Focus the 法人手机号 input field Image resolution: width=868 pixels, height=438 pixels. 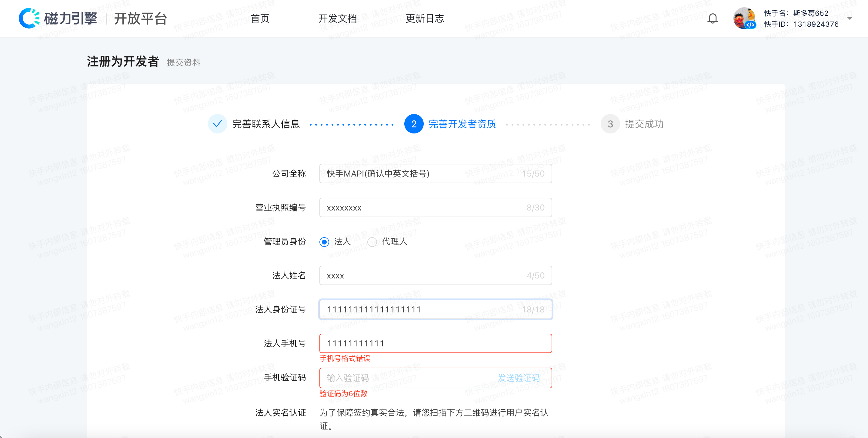(436, 343)
